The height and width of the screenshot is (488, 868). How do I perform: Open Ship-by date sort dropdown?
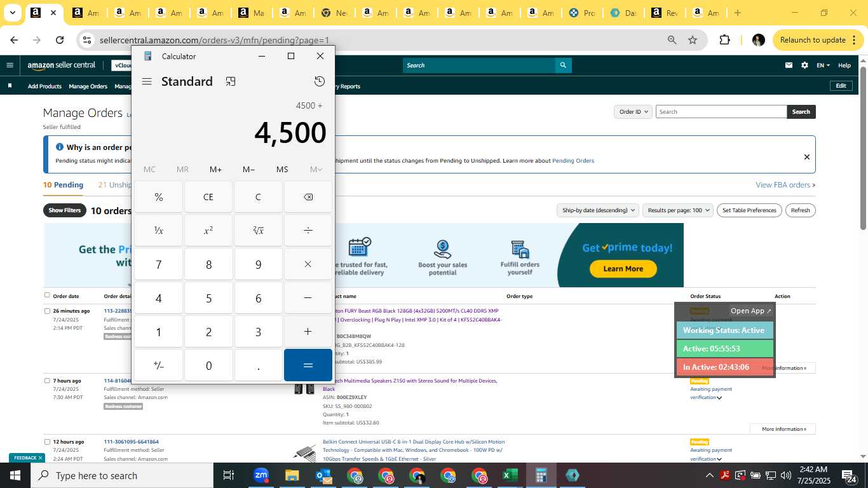pos(598,210)
